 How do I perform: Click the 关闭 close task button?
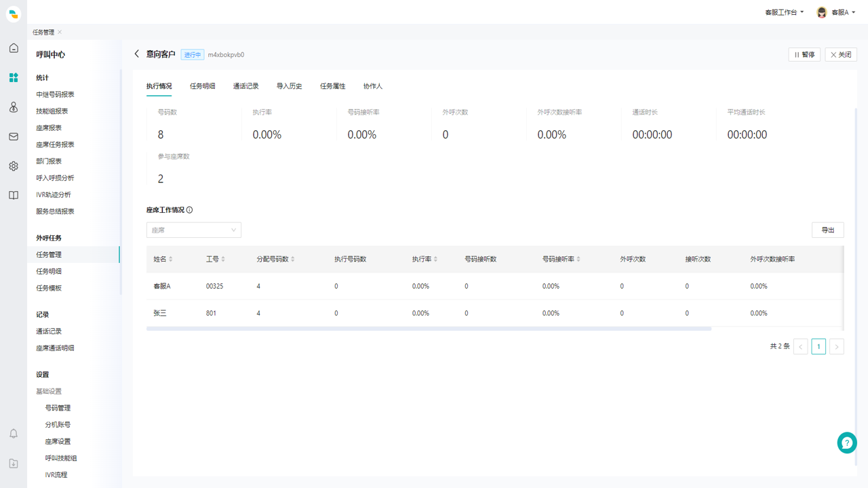tap(841, 54)
